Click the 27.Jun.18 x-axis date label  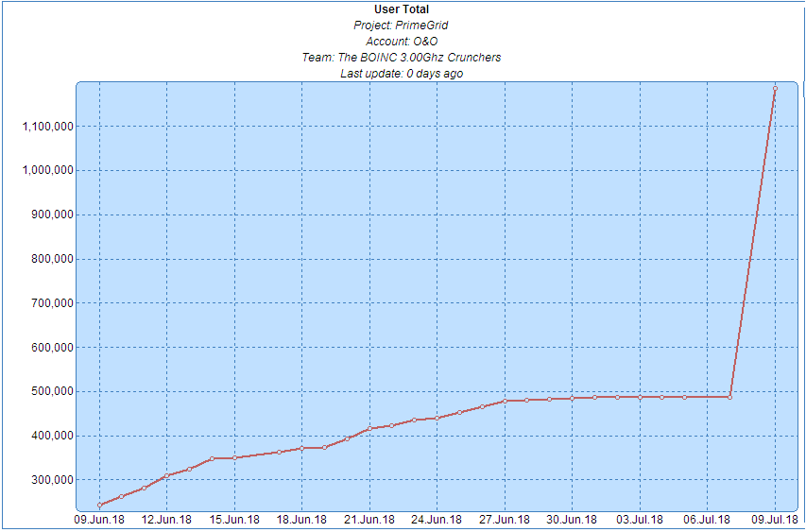(505, 520)
